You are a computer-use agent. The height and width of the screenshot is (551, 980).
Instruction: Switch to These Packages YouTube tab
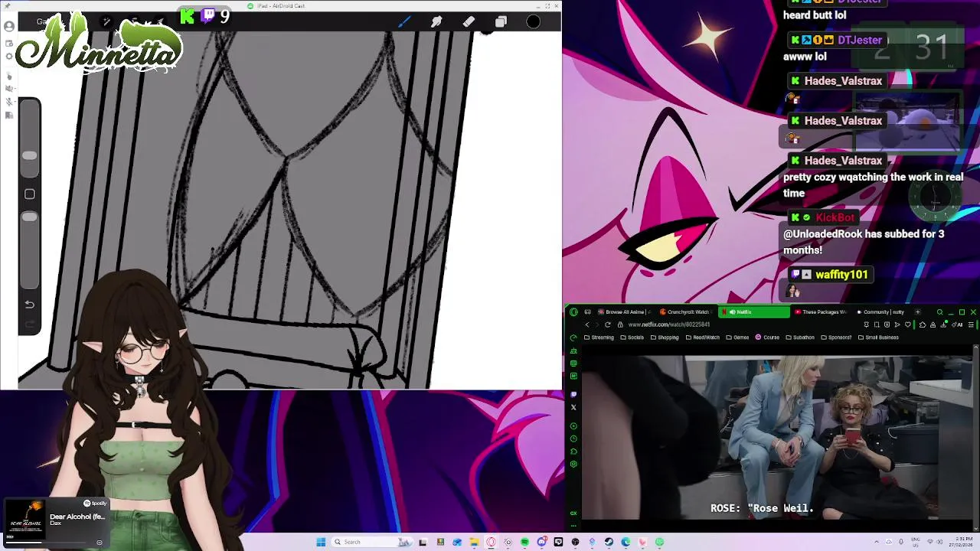pos(822,312)
